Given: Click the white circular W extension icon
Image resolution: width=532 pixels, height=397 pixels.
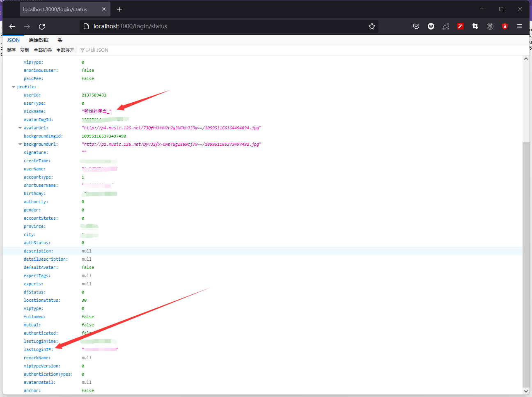Looking at the screenshot, I should pos(431,26).
